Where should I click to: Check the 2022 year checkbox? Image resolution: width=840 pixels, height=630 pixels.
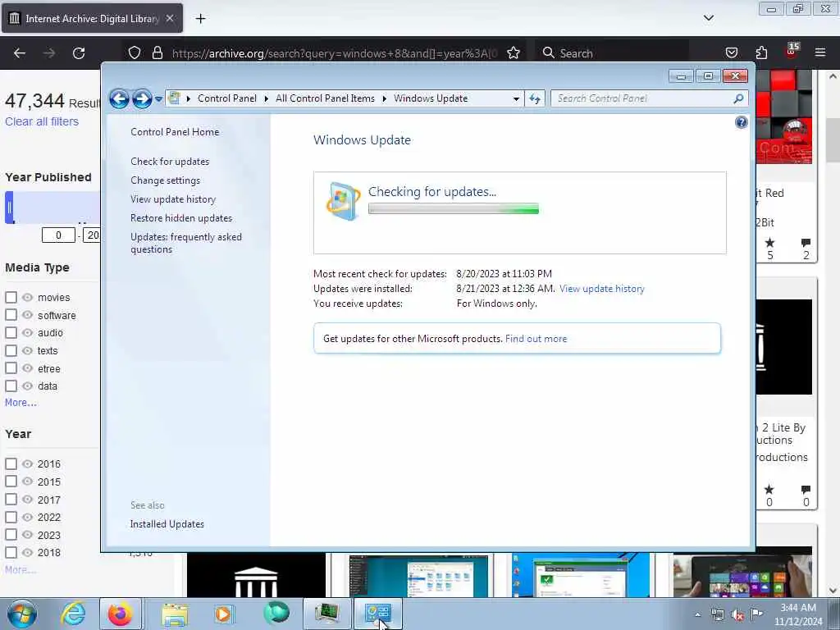(11, 517)
